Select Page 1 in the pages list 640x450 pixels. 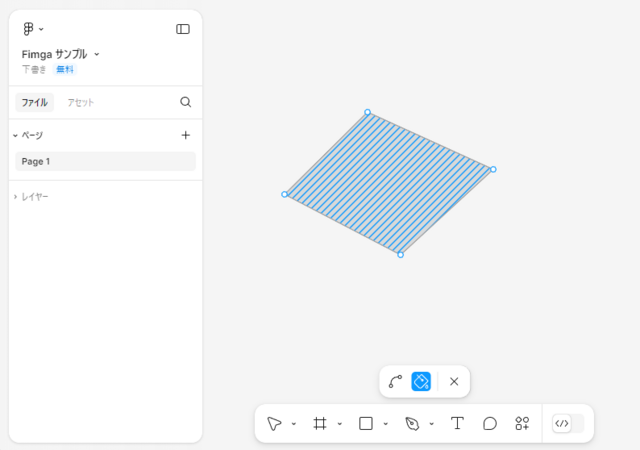pos(105,161)
